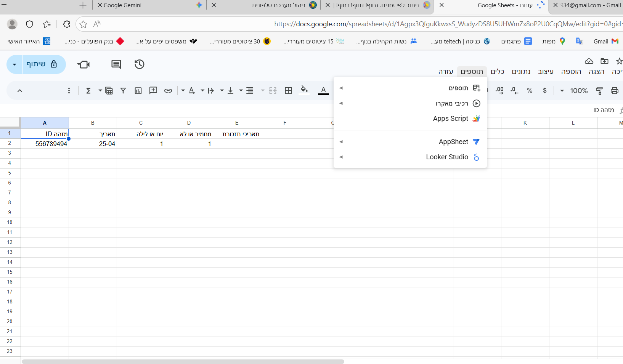The width and height of the screenshot is (623, 364).
Task: Select cell containing 556789494
Action: 45,144
